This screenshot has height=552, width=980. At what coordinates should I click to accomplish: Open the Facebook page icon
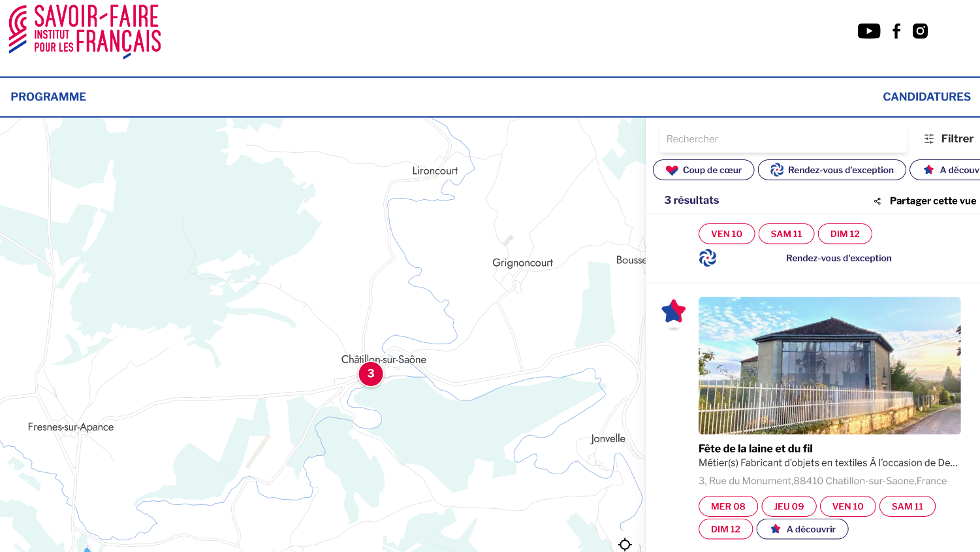[x=896, y=31]
